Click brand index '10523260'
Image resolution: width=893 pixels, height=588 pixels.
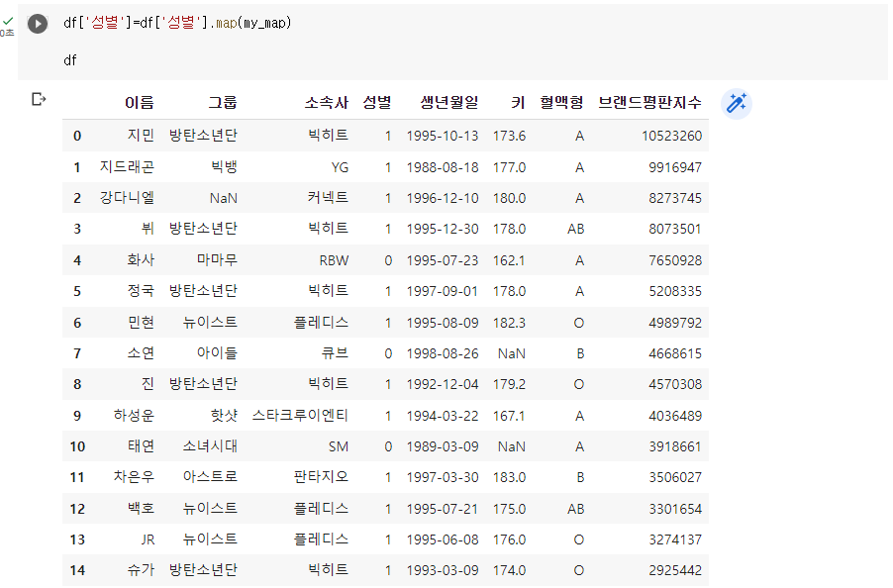tap(671, 136)
